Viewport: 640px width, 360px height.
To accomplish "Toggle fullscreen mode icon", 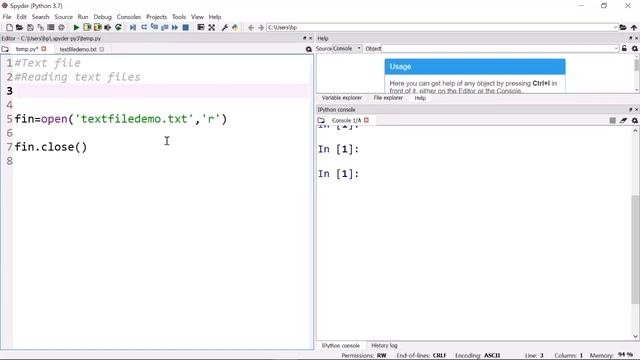I will pos(211,27).
